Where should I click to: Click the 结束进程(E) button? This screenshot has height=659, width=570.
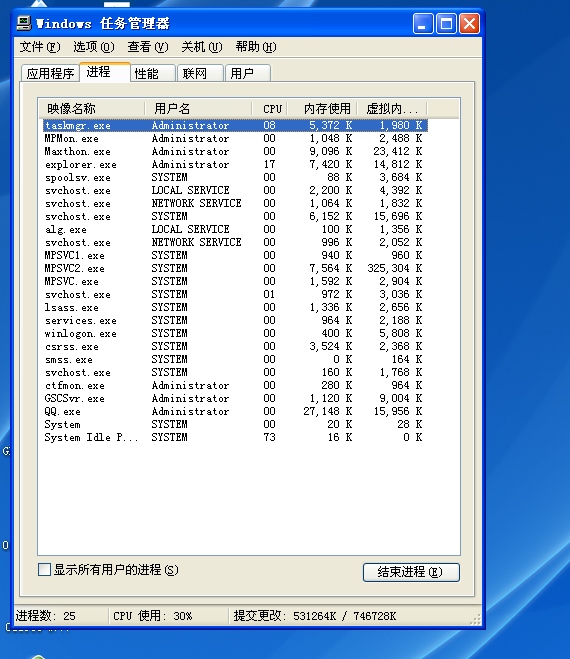(411, 572)
